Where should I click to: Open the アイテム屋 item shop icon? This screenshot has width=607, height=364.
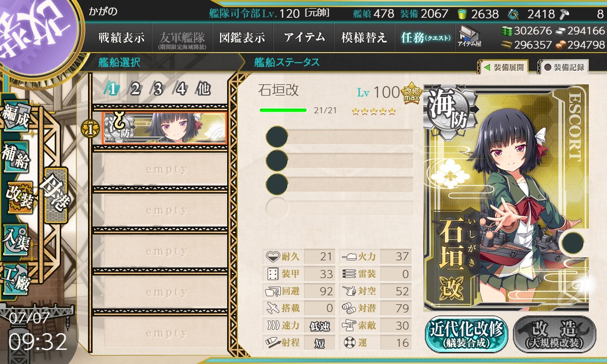click(x=469, y=36)
